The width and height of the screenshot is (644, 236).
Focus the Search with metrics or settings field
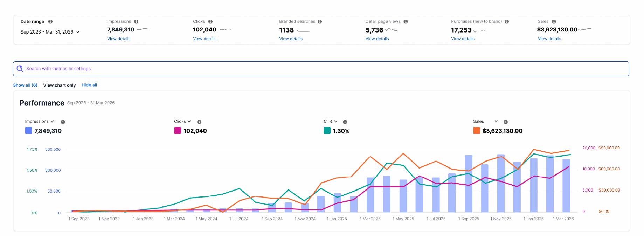321,69
